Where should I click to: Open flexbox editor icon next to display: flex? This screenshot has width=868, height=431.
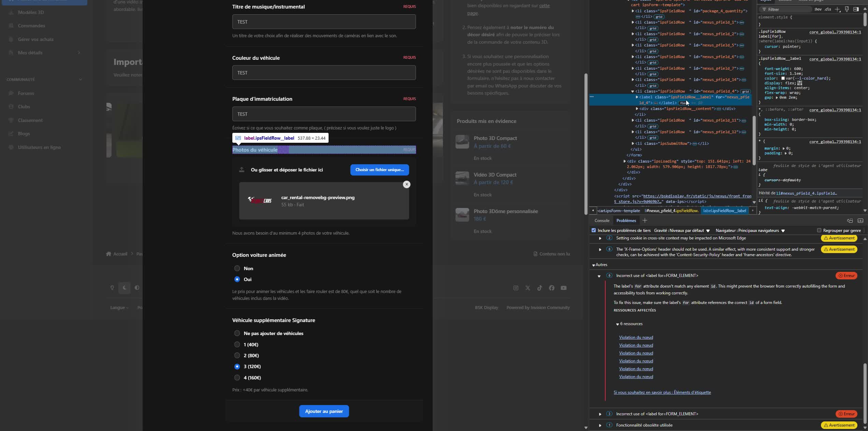coord(800,83)
